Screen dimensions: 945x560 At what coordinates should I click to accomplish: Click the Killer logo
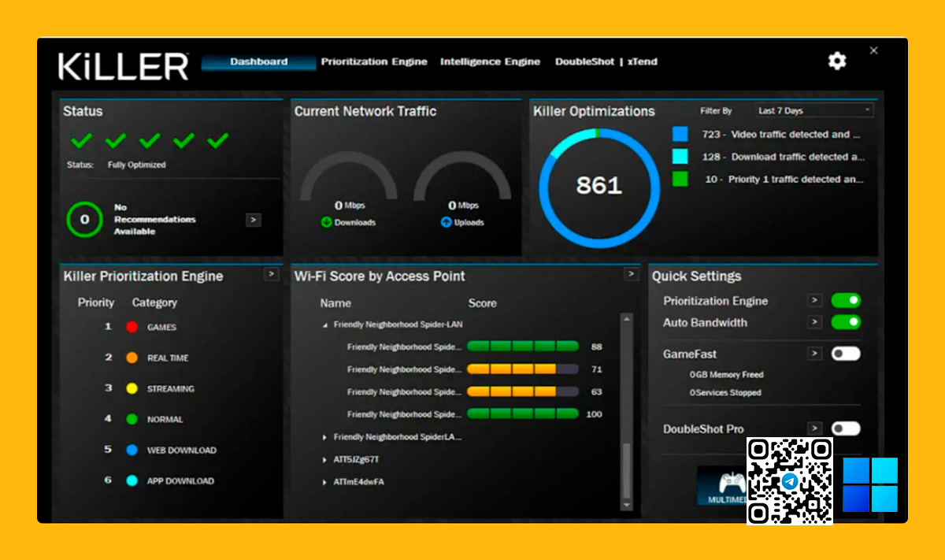[x=124, y=67]
